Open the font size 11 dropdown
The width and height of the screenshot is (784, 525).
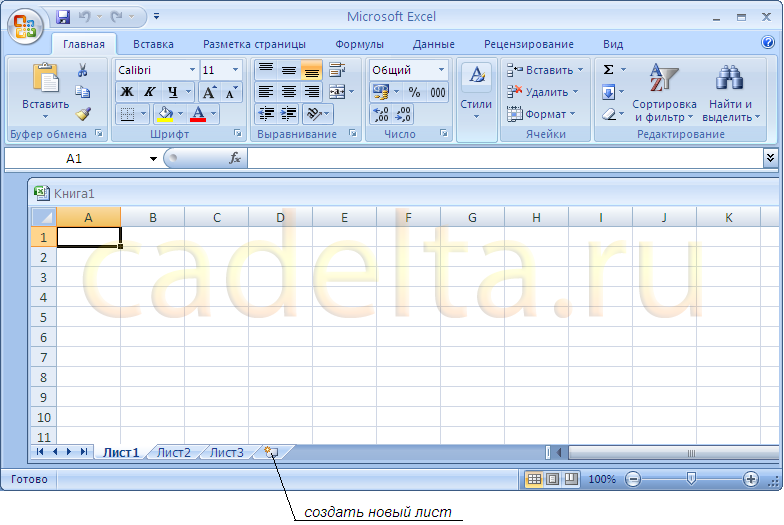pyautogui.click(x=236, y=70)
